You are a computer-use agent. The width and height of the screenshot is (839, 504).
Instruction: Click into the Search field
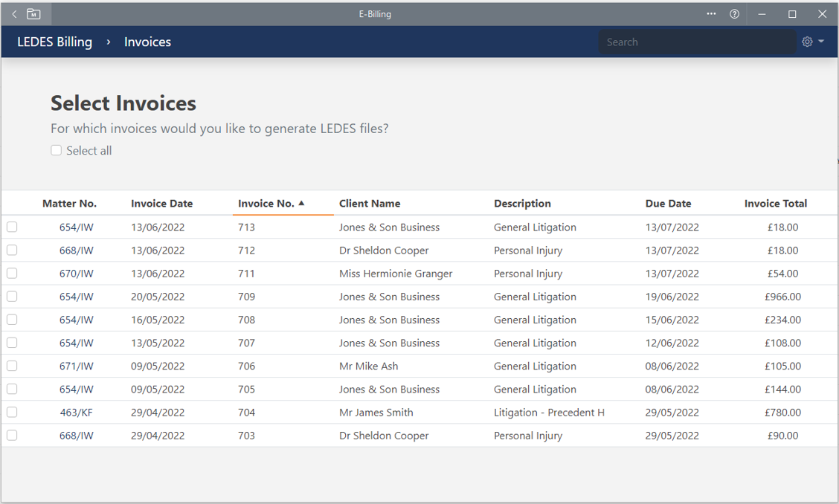pos(695,42)
